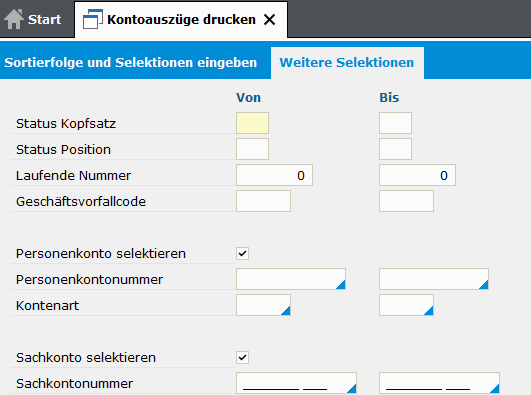531x395 pixels.
Task: Open lookup for Kontenart Bis field
Action: 429,311
